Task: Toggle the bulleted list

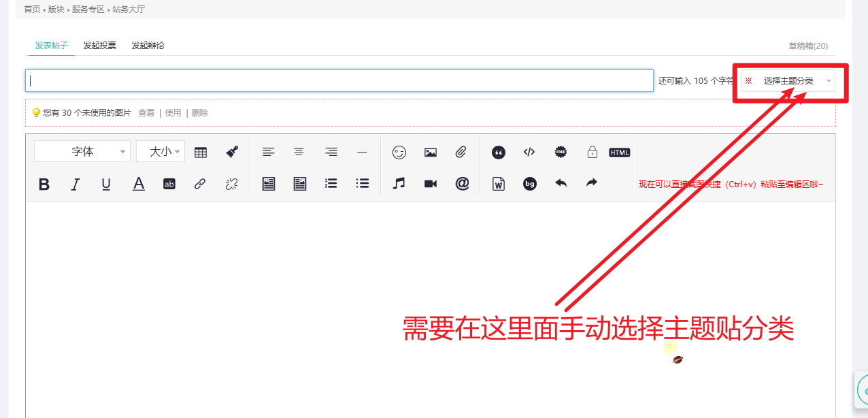Action: click(363, 183)
